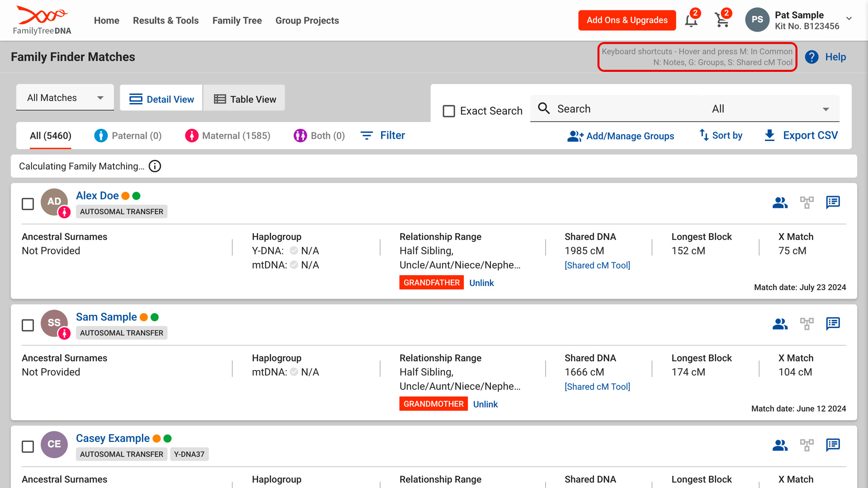Click the Family Matching info icon
This screenshot has height=488, width=868.
155,166
